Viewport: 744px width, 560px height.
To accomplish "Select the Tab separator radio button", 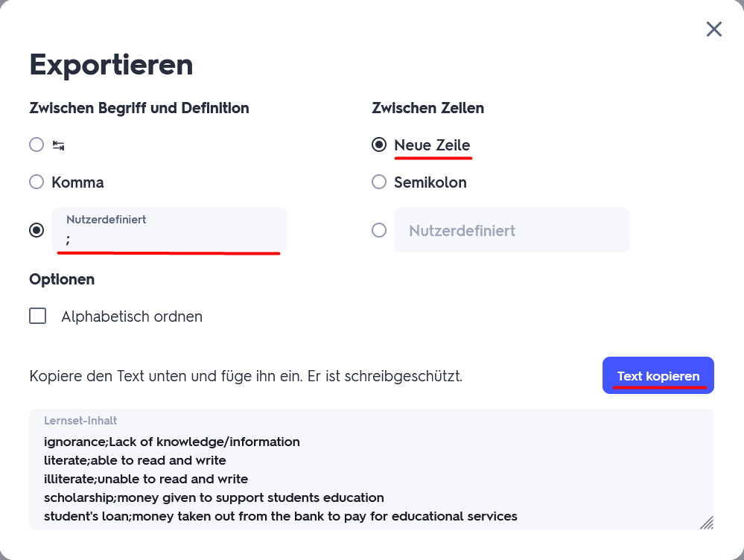I will tap(36, 144).
